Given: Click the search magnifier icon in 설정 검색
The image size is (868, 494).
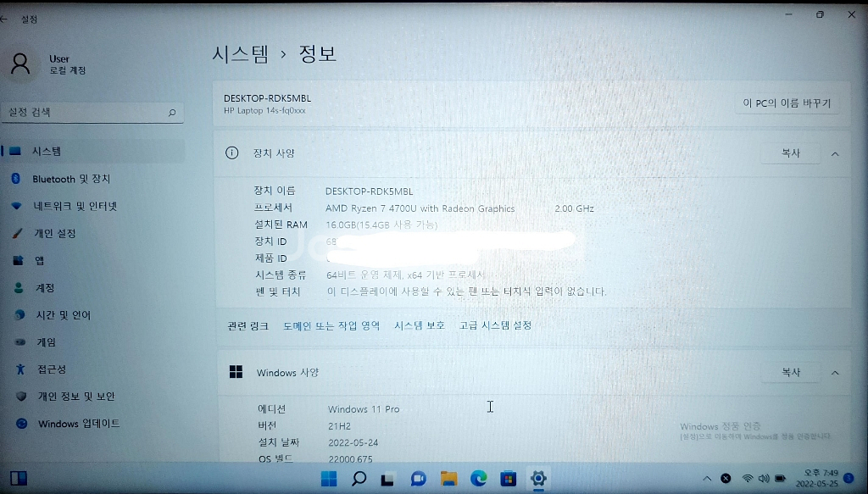Looking at the screenshot, I should point(172,113).
